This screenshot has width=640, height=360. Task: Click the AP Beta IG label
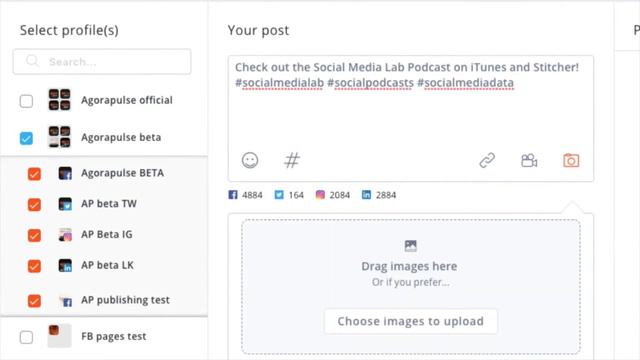pos(107,234)
